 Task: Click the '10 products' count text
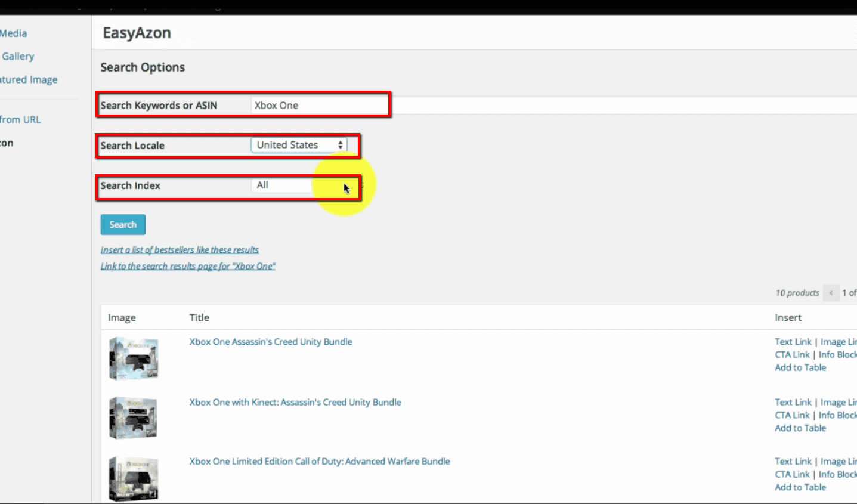pos(797,293)
